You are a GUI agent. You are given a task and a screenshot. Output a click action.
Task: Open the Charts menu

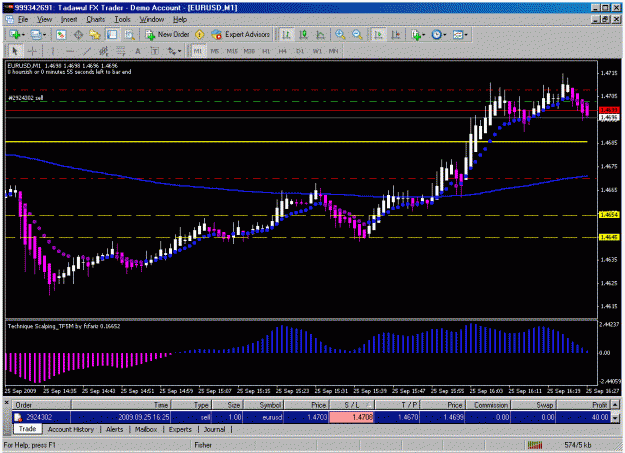pos(96,20)
